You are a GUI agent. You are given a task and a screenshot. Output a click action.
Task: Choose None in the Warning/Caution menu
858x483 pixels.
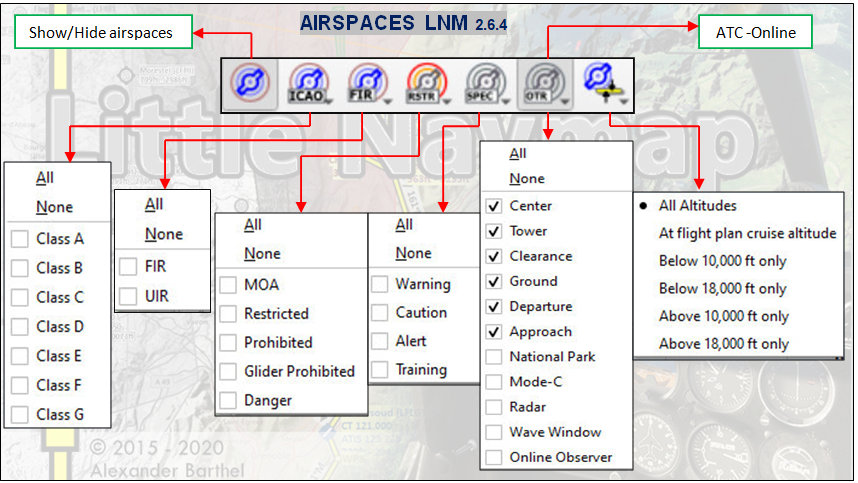click(x=413, y=253)
